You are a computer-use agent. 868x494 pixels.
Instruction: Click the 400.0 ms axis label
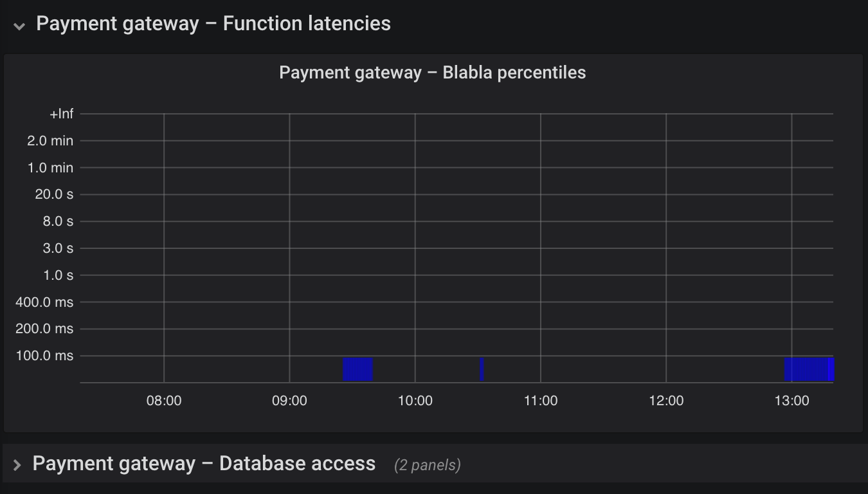(x=43, y=302)
